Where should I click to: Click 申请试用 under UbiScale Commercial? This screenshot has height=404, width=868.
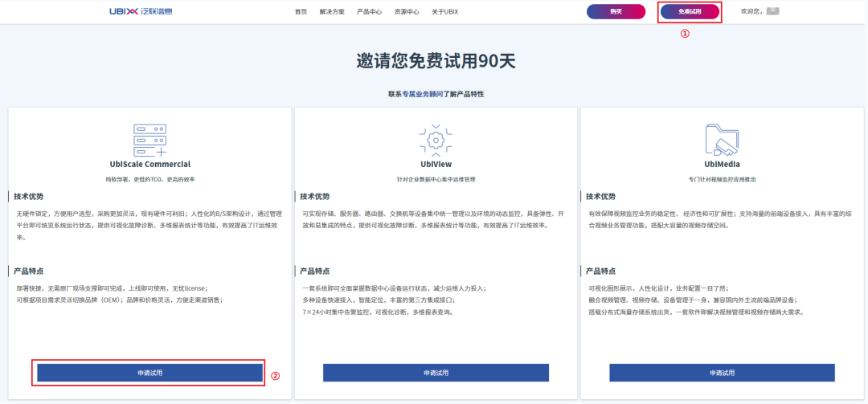coord(150,373)
